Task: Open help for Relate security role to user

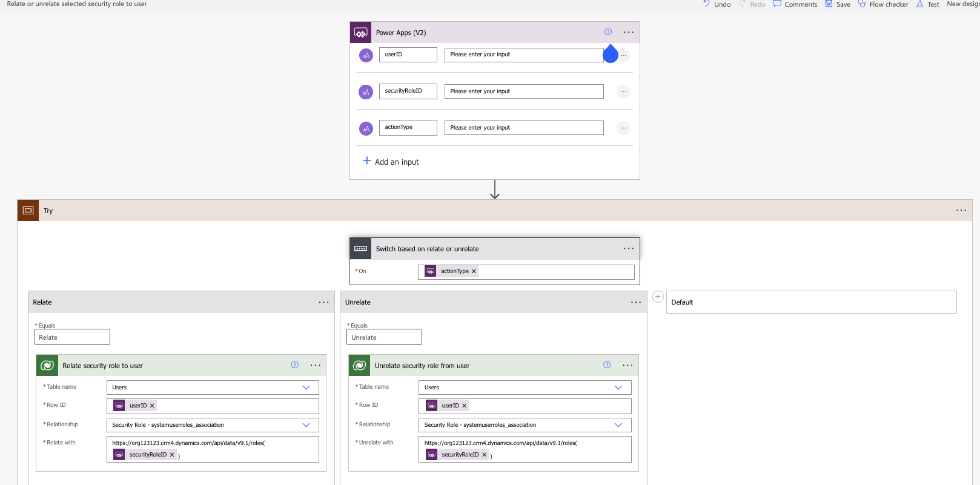Action: point(295,365)
